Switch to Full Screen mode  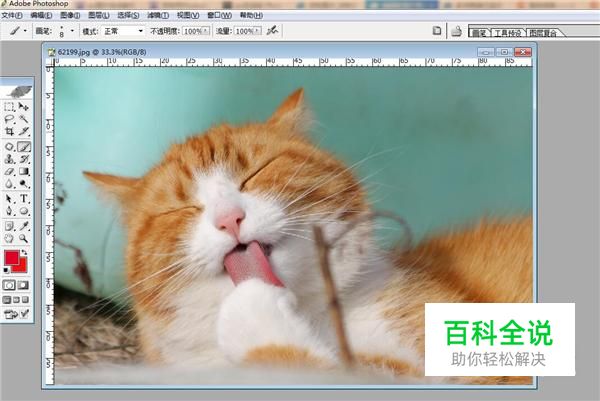(25, 300)
